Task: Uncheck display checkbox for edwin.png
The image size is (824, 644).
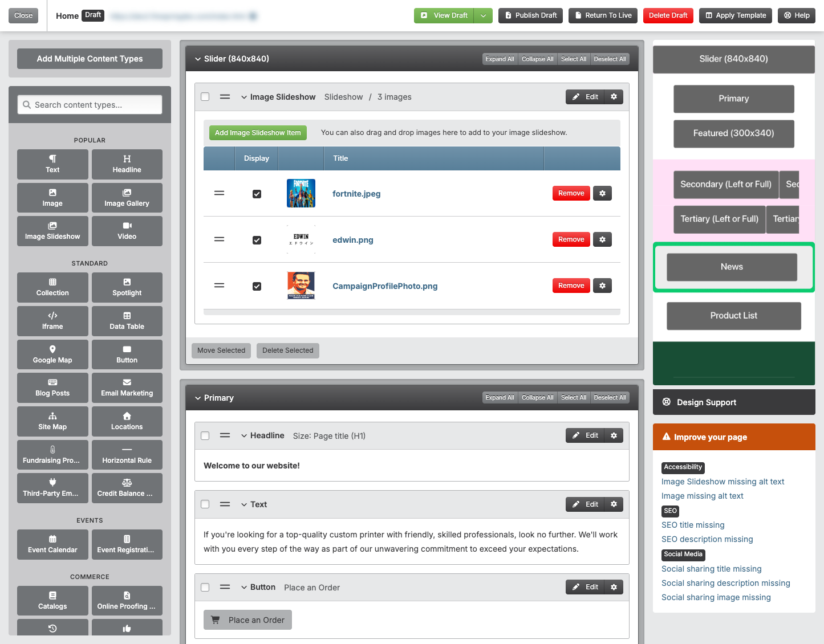Action: coord(257,240)
